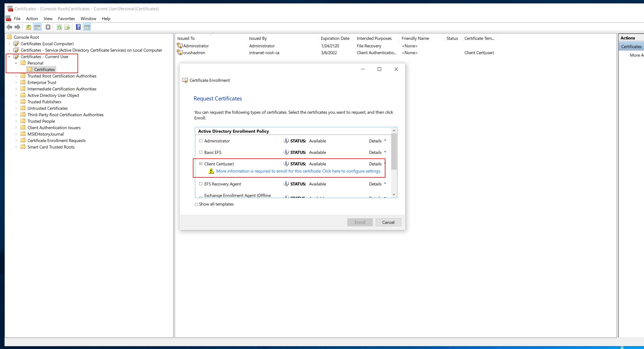
Task: Sort by the Intended Purposes column header
Action: (x=377, y=38)
